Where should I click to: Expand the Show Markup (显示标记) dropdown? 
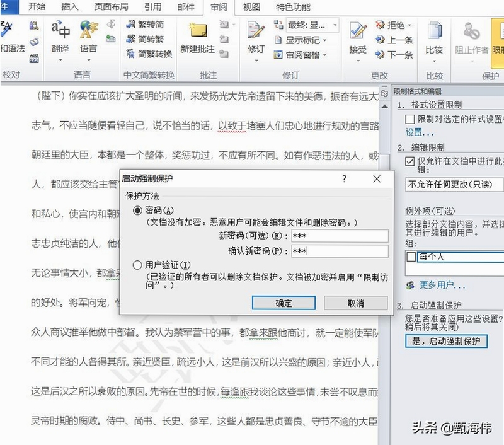click(302, 40)
